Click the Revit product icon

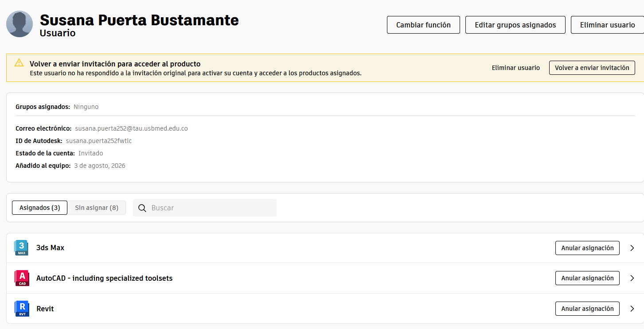(x=21, y=309)
